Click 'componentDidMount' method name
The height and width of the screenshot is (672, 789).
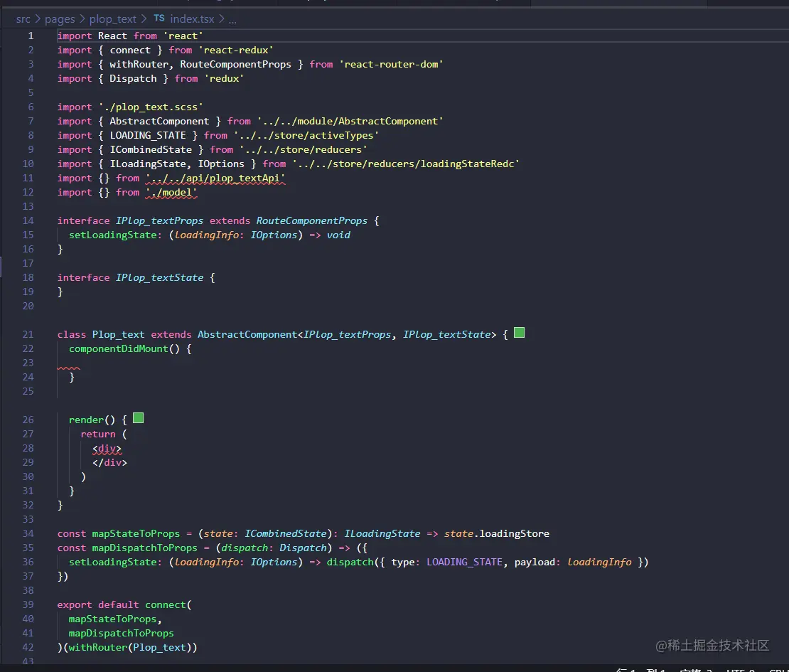[118, 349]
